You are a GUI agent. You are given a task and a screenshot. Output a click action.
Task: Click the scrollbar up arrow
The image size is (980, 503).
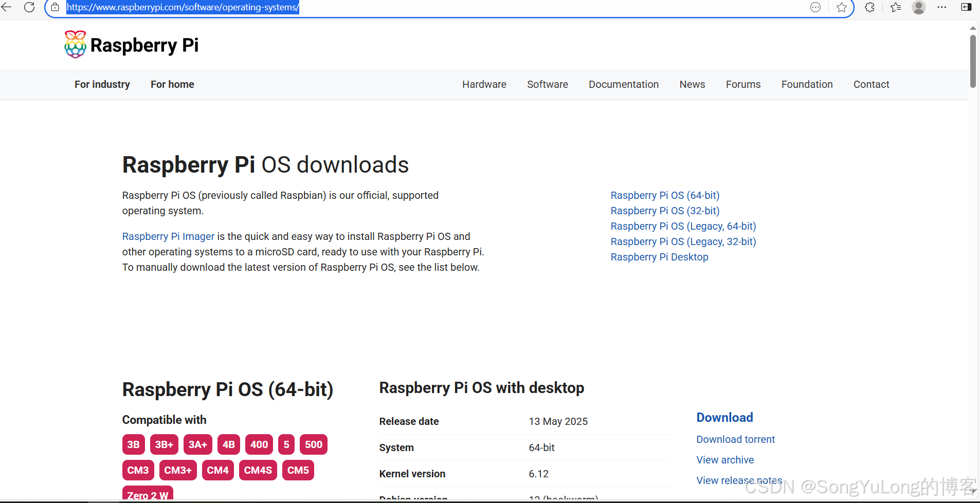[x=973, y=28]
